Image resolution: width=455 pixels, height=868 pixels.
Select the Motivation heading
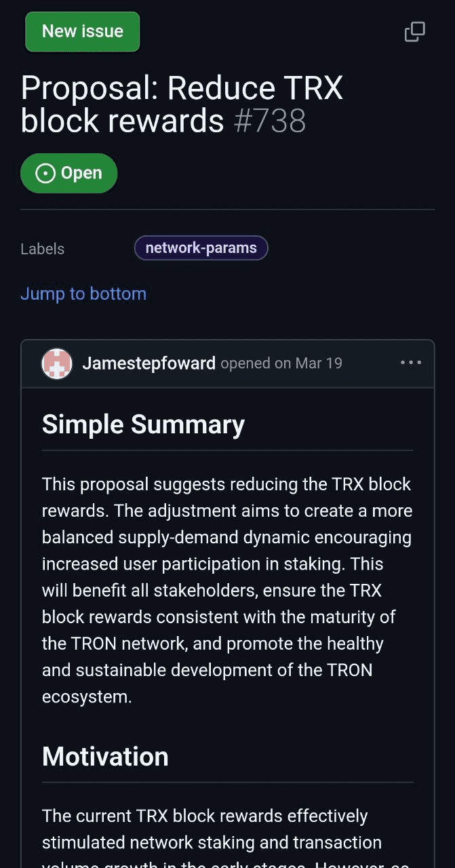click(x=105, y=757)
